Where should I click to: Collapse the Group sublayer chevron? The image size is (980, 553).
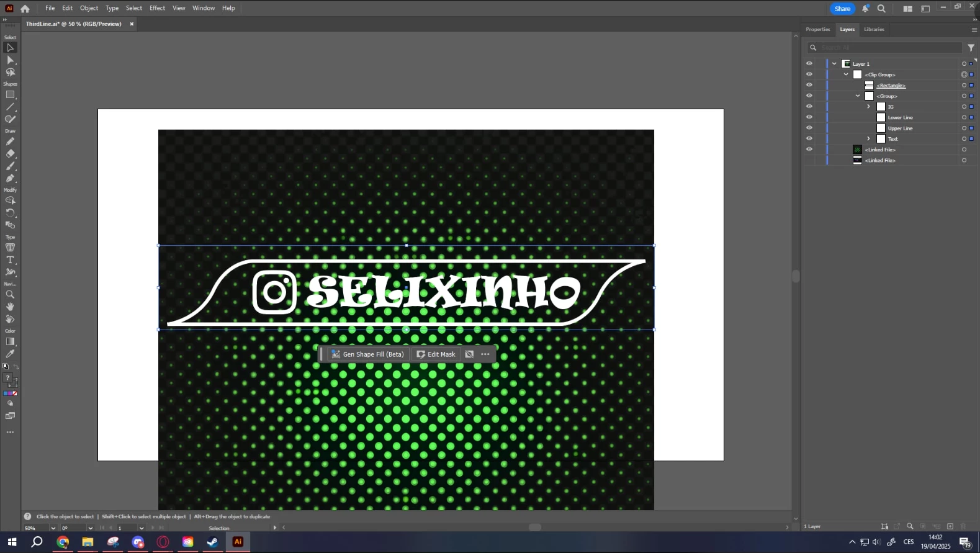[x=858, y=96]
